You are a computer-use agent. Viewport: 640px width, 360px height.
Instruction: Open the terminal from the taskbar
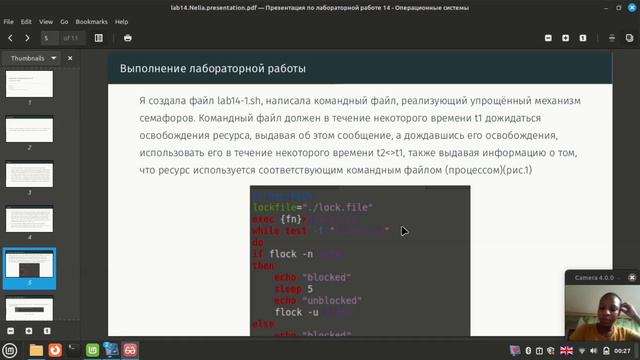(73, 350)
